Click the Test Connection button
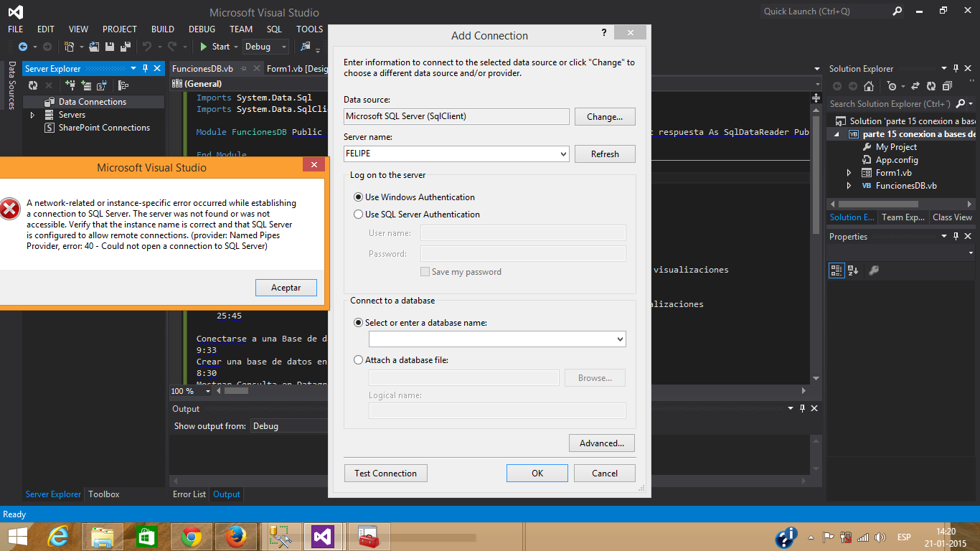This screenshot has width=980, height=551. (x=385, y=474)
